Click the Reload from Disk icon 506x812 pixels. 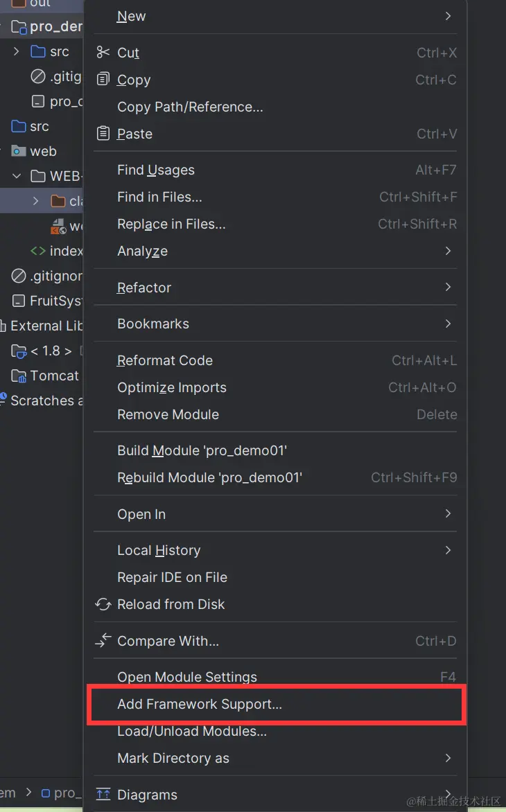103,605
